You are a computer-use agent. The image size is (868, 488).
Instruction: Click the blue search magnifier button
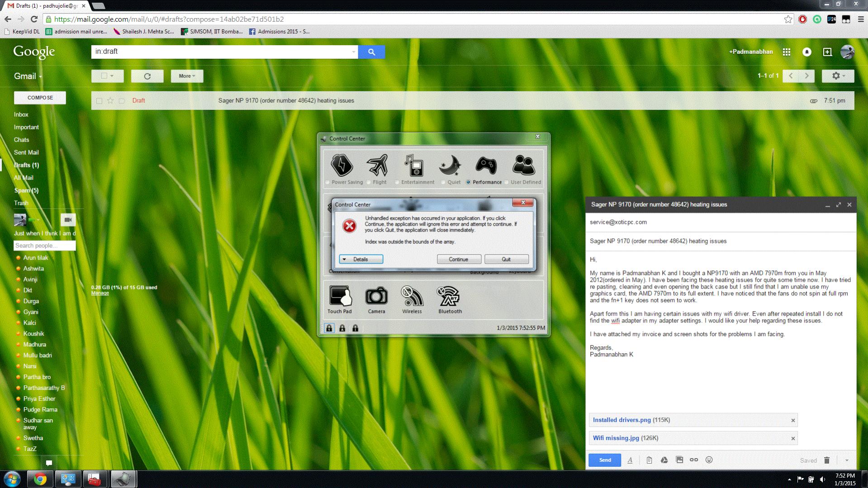coord(371,52)
